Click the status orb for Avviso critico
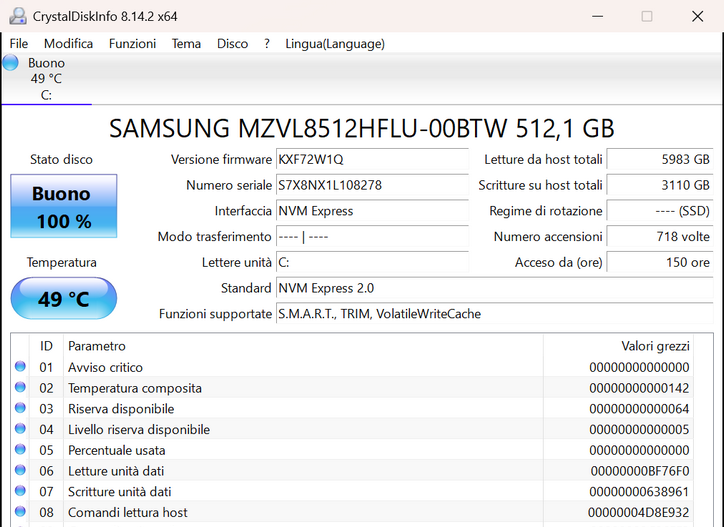 [x=20, y=366]
